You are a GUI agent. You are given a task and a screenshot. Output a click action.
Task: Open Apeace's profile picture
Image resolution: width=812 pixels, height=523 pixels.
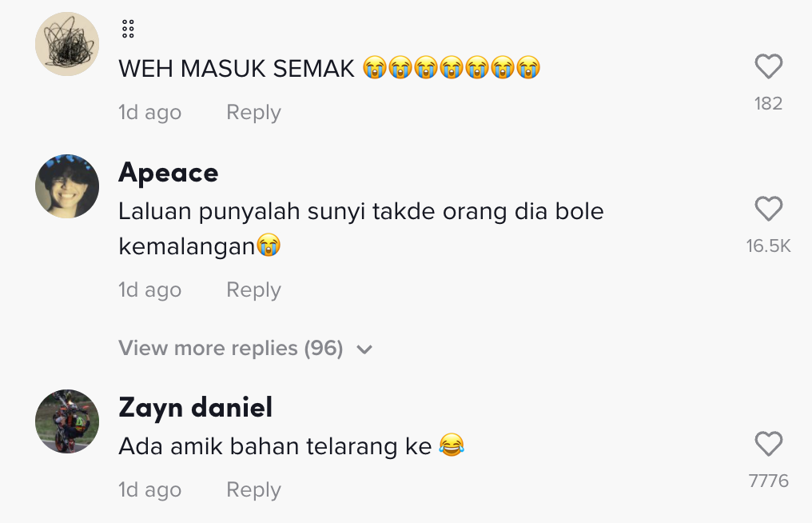coord(67,186)
